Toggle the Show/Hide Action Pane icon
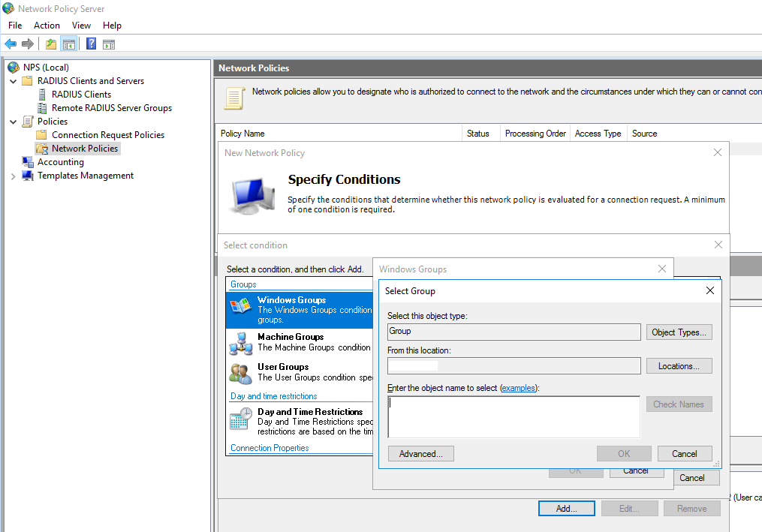The image size is (762, 532). click(109, 44)
